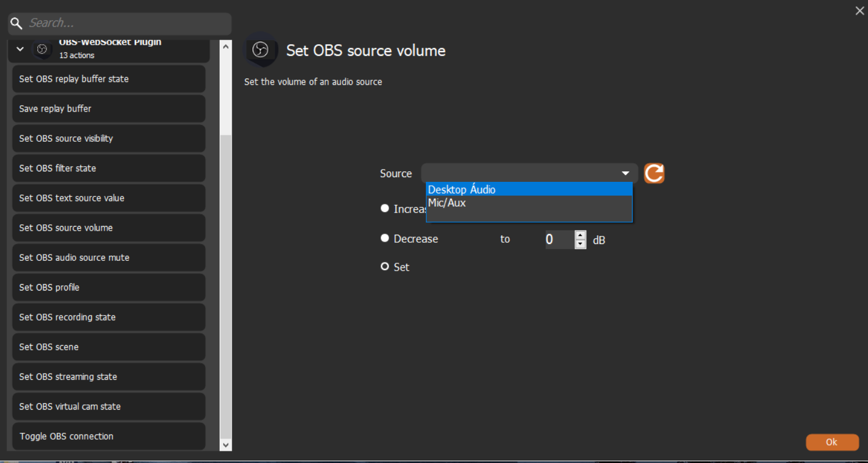The width and height of the screenshot is (868, 463).
Task: Click the refresh sources icon
Action: (654, 173)
